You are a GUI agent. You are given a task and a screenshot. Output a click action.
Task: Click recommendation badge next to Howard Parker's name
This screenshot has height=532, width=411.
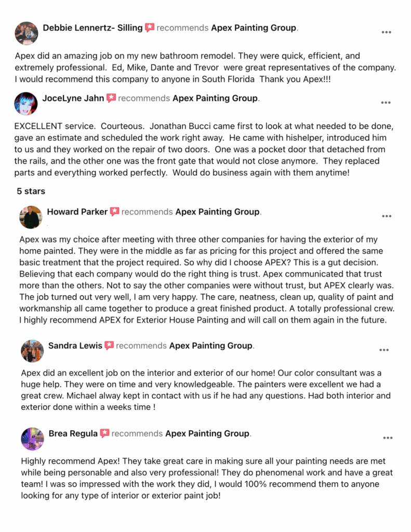pyautogui.click(x=114, y=212)
